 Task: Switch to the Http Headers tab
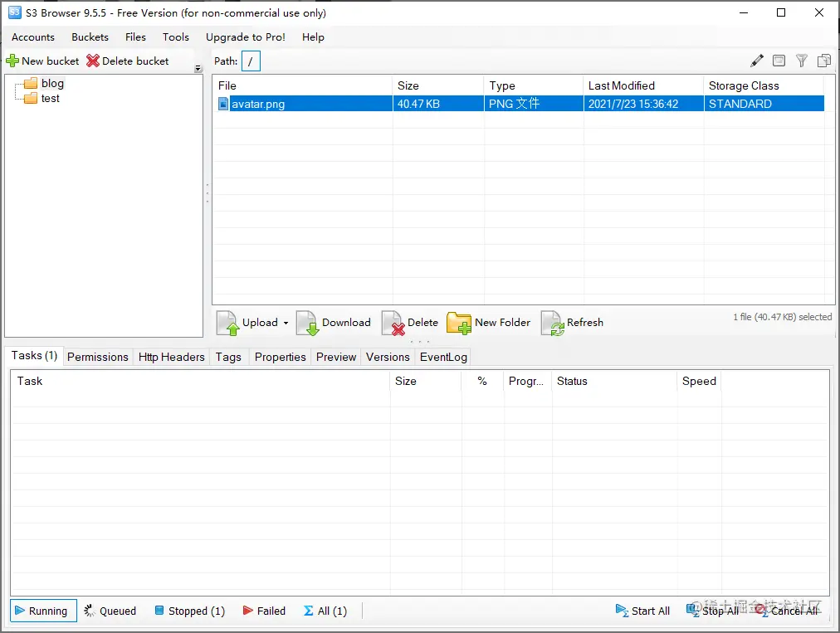pyautogui.click(x=172, y=358)
